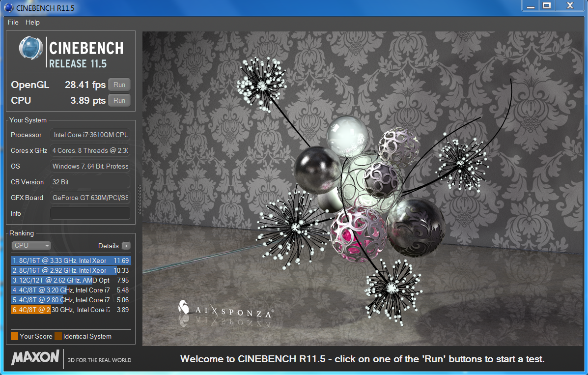Click the Processor field Intel Core i7-3610QM
This screenshot has width=588, height=375.
click(x=90, y=135)
